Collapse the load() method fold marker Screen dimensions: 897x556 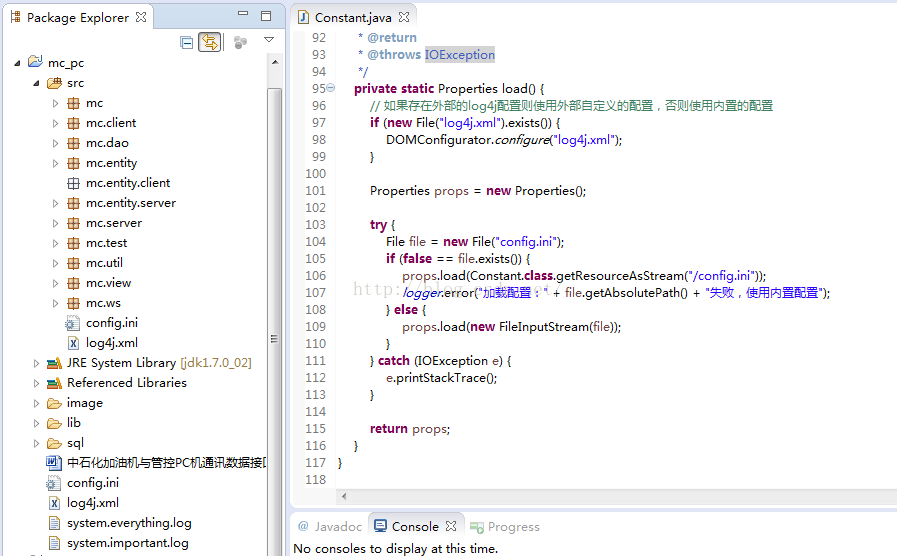point(331,88)
